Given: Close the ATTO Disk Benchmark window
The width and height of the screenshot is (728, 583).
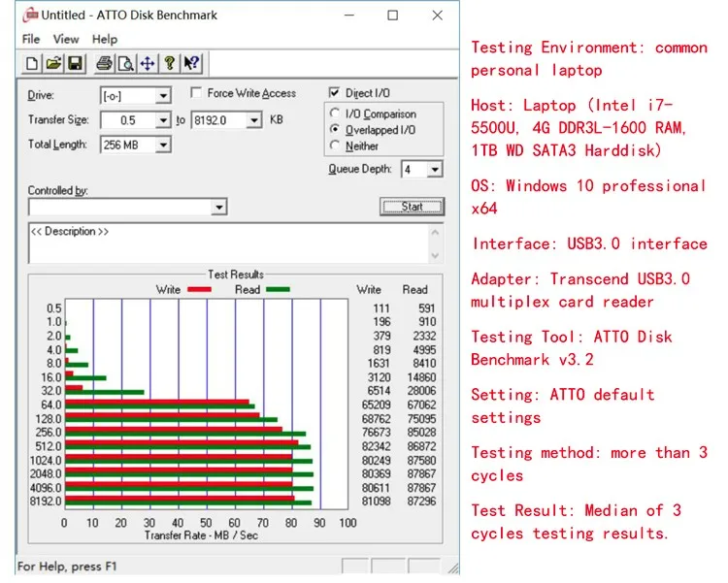Looking at the screenshot, I should tap(437, 16).
